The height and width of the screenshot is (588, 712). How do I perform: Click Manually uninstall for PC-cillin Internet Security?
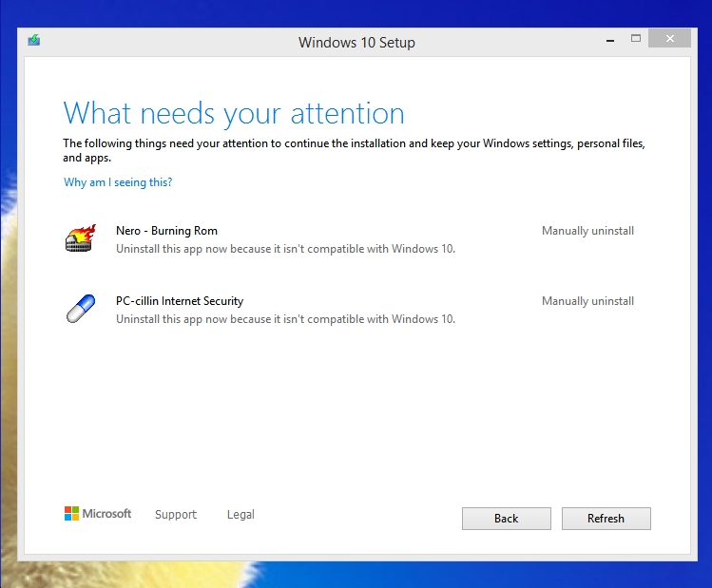[x=587, y=301]
